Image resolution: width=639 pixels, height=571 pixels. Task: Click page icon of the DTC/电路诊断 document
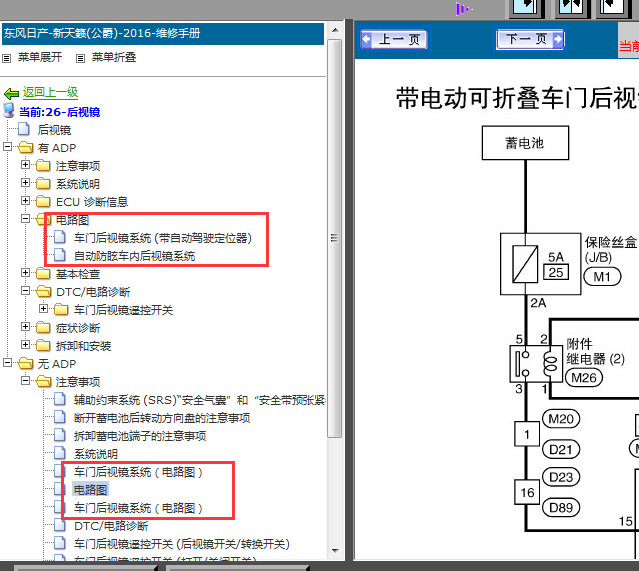(60, 525)
